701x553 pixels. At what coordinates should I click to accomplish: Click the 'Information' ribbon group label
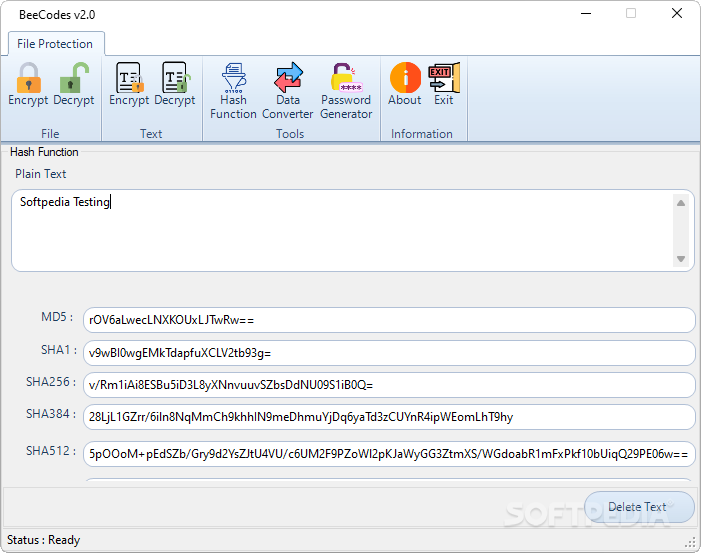[x=422, y=134]
